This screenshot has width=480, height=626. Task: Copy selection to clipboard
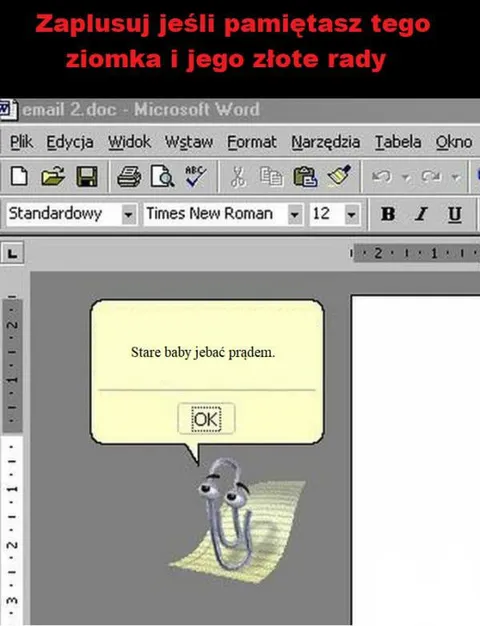(272, 177)
